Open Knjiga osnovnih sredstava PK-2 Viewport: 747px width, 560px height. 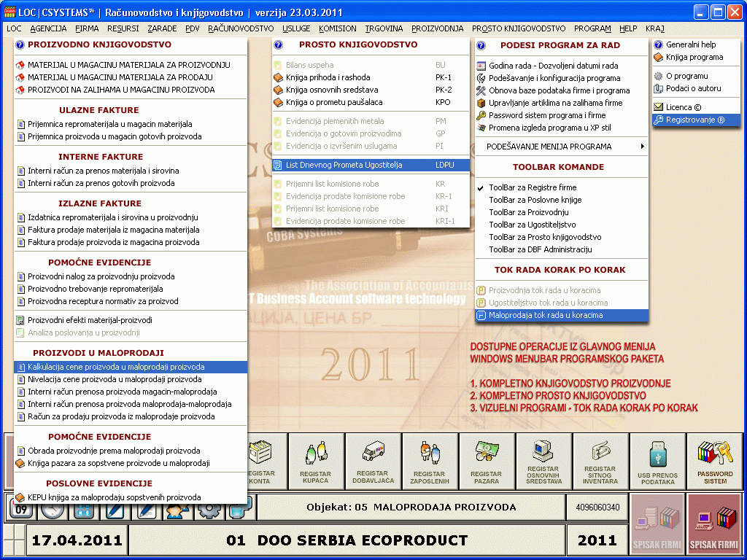(x=371, y=90)
